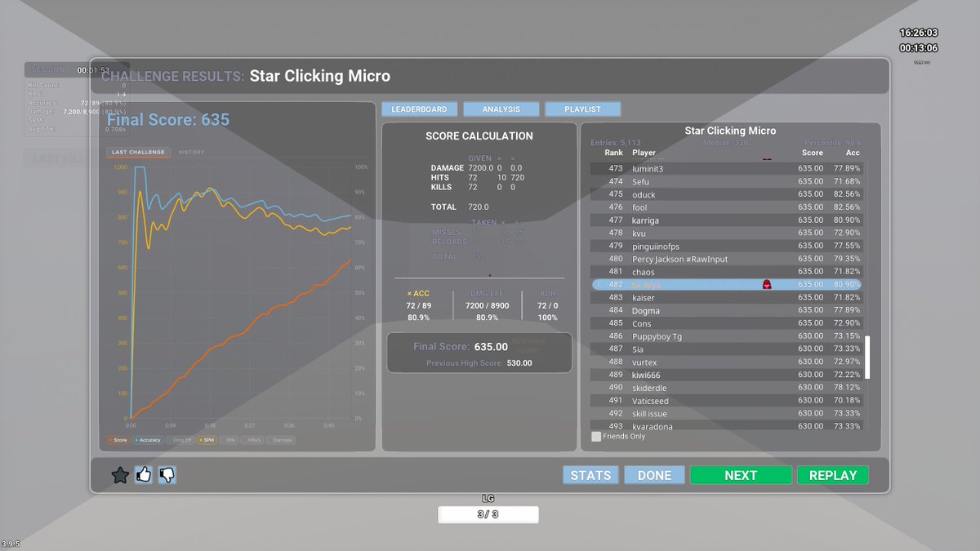Favorite this scenario with the star icon
The width and height of the screenshot is (980, 551).
click(120, 475)
